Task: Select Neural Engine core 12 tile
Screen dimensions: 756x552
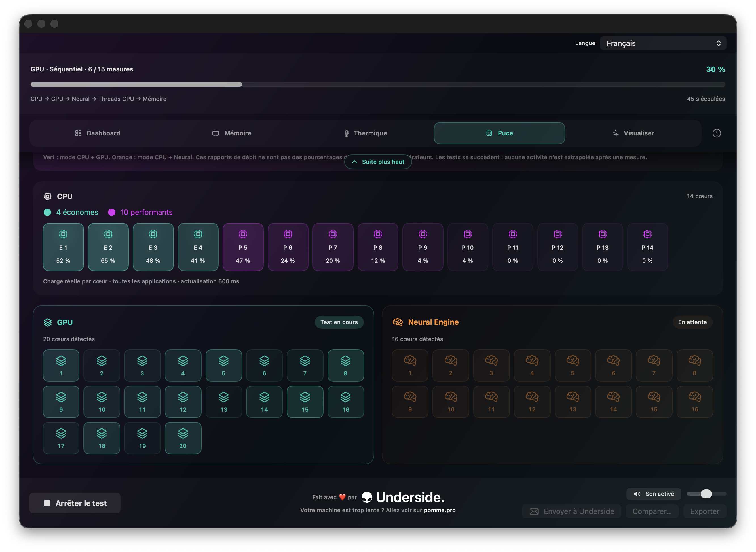Action: click(x=532, y=402)
